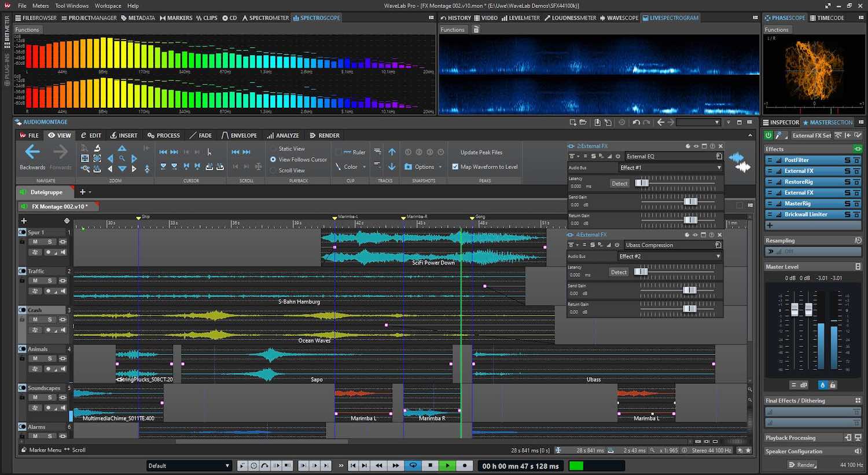Open the Workspace menu

pyautogui.click(x=108, y=6)
